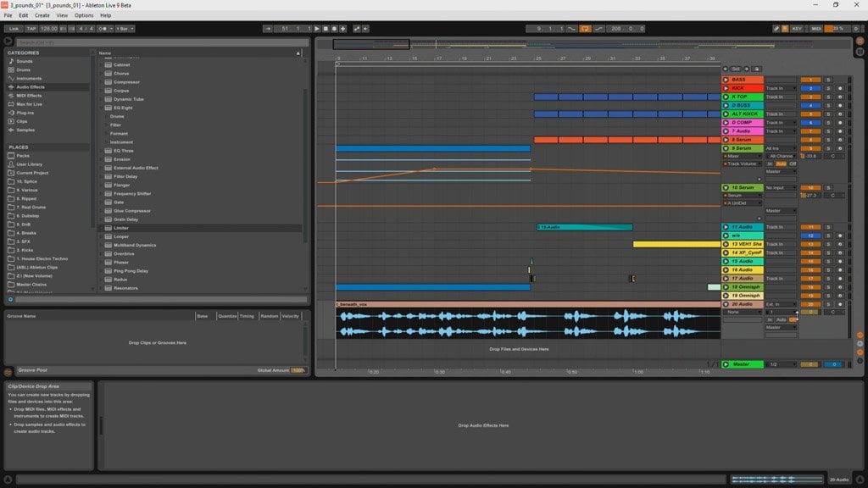Adjust the Global Amount slider
This screenshot has height=488, width=868.
point(297,370)
